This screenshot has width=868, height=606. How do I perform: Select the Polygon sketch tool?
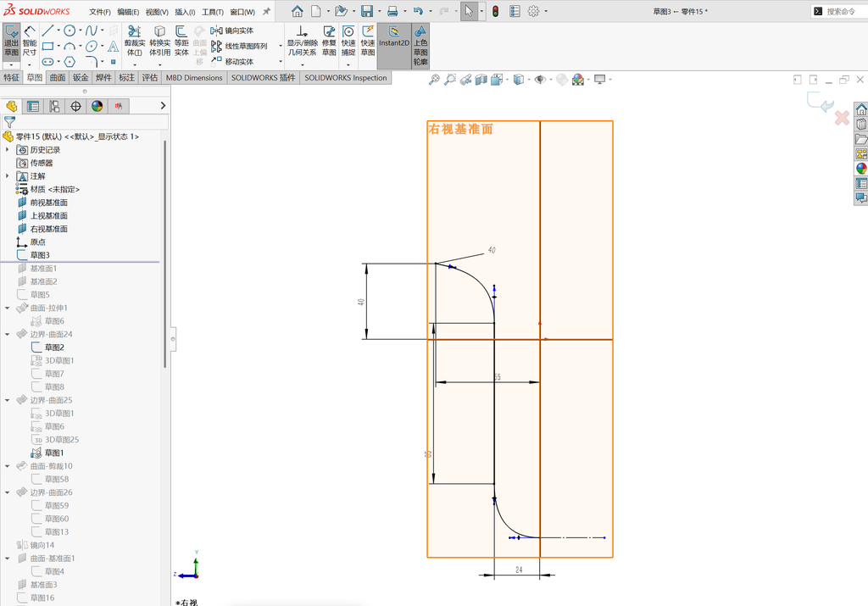70,61
